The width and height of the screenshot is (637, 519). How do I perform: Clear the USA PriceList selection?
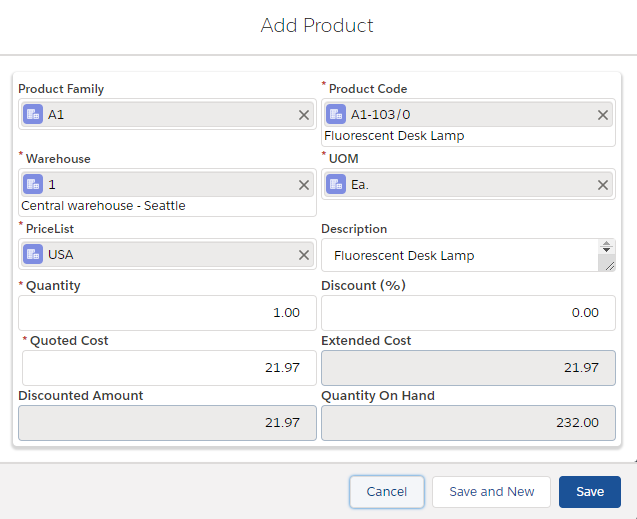(x=304, y=255)
